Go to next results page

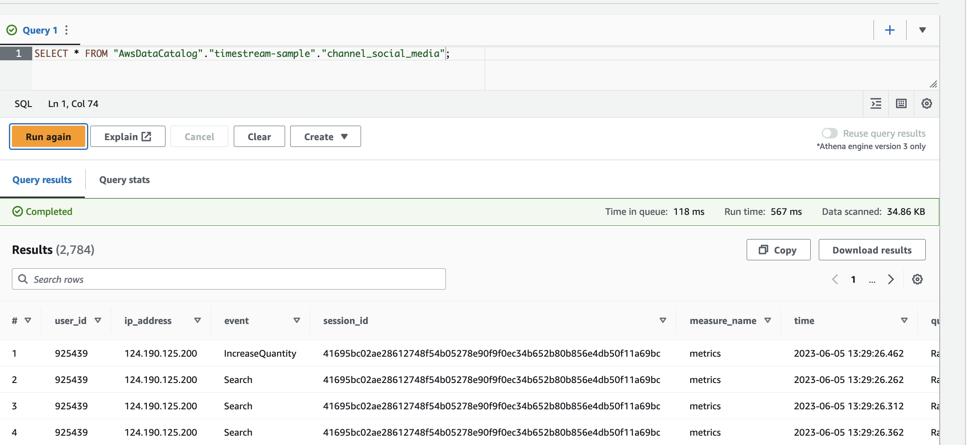pos(890,279)
